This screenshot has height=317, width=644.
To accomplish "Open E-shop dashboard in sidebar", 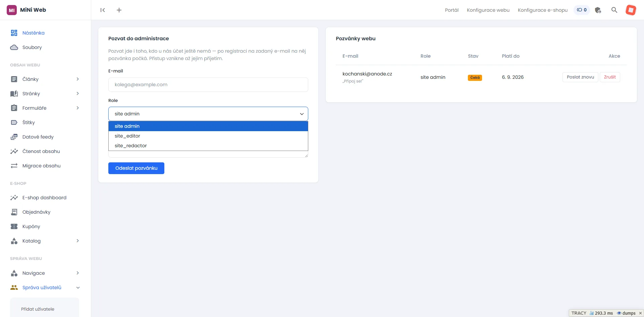I will (44, 198).
